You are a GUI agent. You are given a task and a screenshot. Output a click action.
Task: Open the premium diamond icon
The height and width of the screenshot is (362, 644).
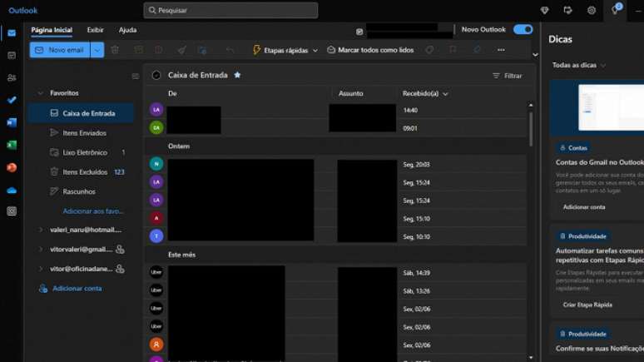[x=545, y=10]
